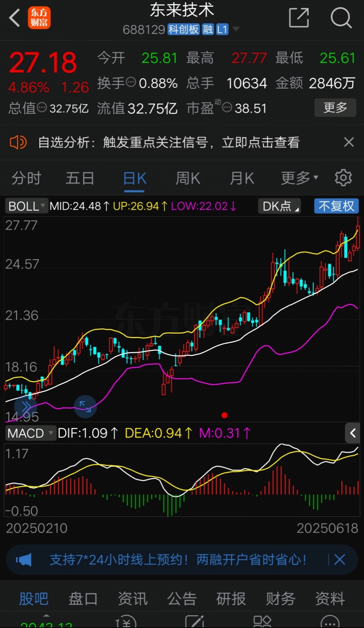Tap the share export icon
This screenshot has height=628, width=364.
299,18
